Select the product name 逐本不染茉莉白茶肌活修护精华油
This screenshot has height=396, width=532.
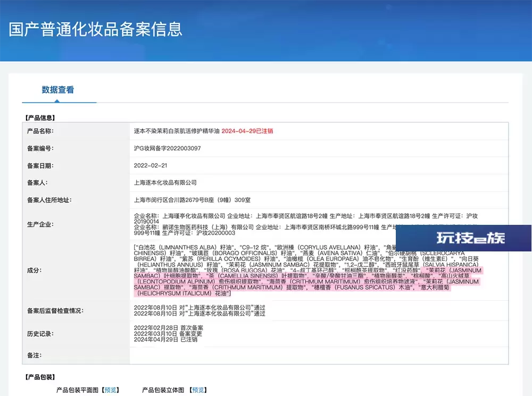click(x=177, y=131)
